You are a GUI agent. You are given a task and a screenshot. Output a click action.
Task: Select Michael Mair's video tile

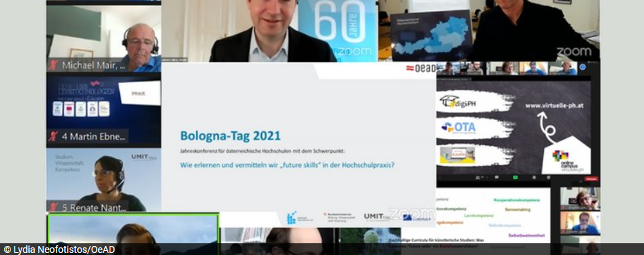pyautogui.click(x=104, y=36)
